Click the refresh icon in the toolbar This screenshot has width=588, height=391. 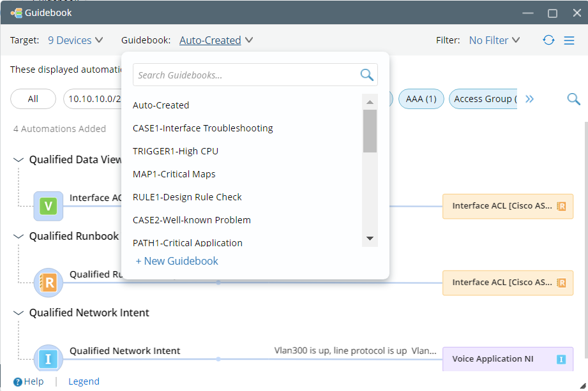548,40
